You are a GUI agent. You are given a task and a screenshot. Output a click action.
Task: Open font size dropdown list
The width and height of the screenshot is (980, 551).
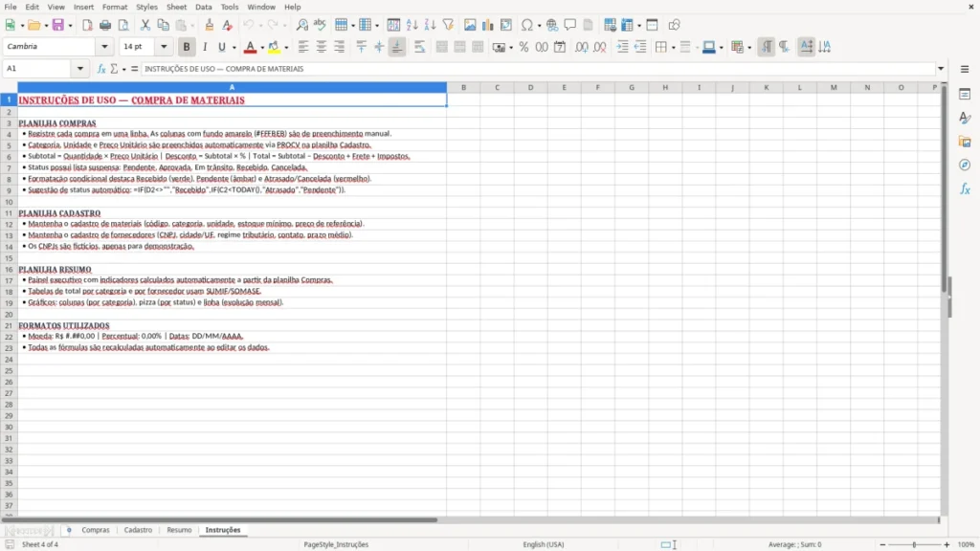[164, 46]
